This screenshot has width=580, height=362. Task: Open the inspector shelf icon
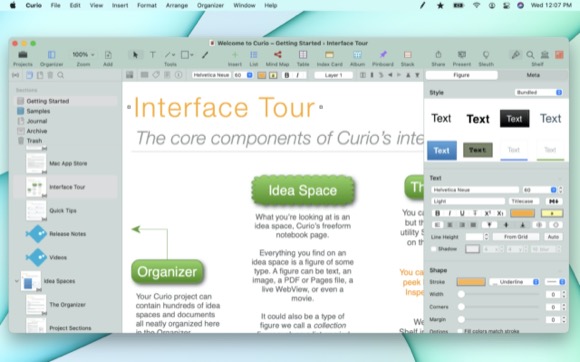515,55
